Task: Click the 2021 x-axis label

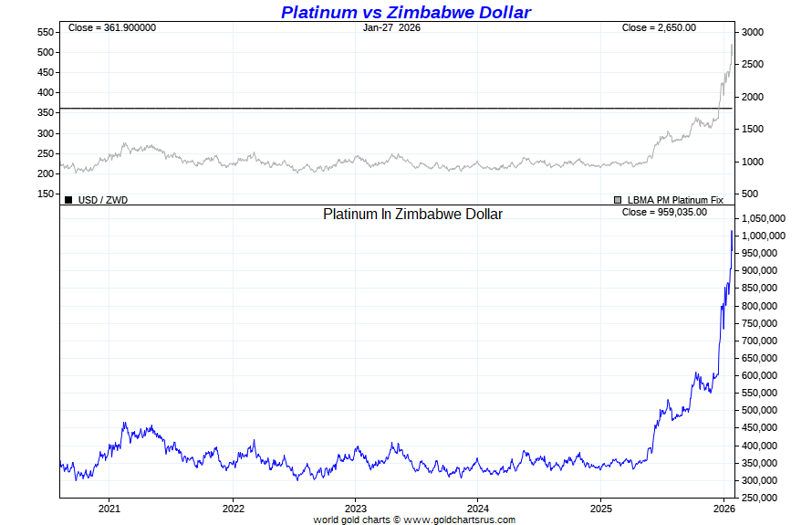Action: tap(109, 509)
